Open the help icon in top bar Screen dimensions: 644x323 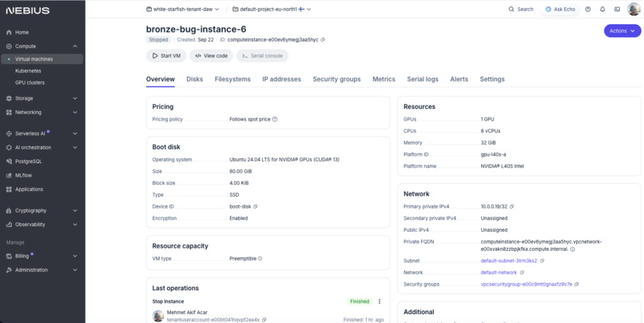pos(588,9)
